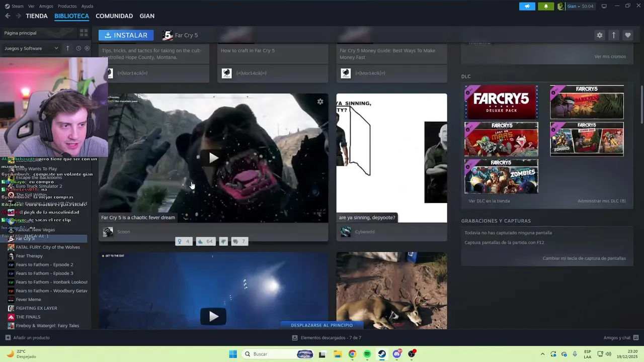Open File Explorer from the taskbar
644x362 pixels.
337,354
